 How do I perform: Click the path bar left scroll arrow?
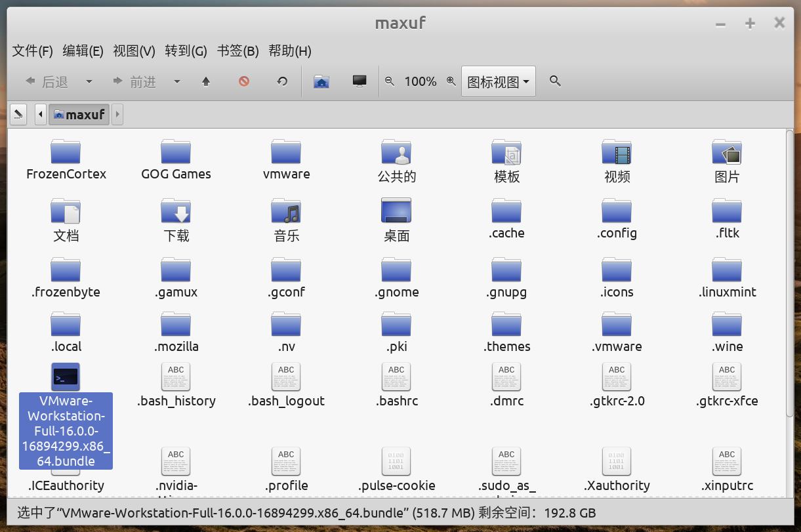41,114
